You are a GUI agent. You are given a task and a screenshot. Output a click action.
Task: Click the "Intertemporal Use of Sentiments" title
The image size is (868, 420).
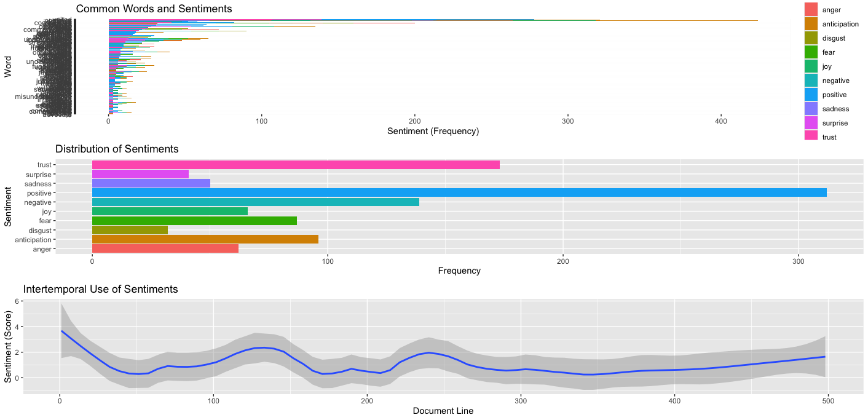click(100, 289)
